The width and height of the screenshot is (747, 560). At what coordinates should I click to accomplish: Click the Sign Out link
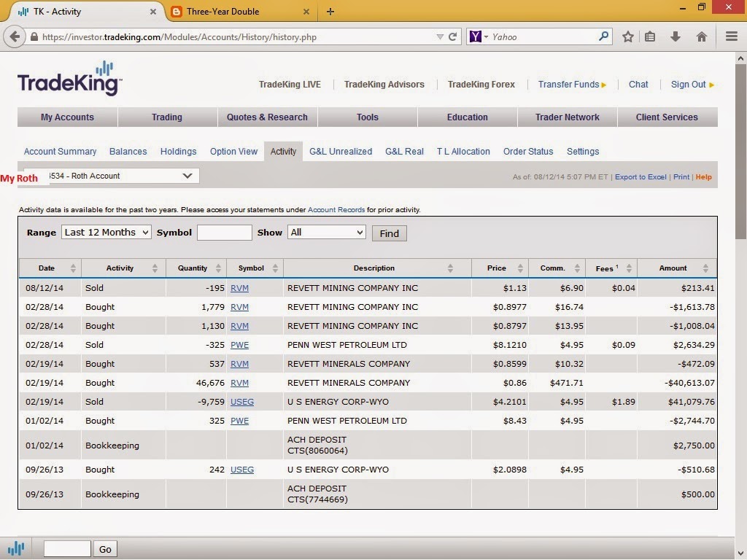pos(692,85)
